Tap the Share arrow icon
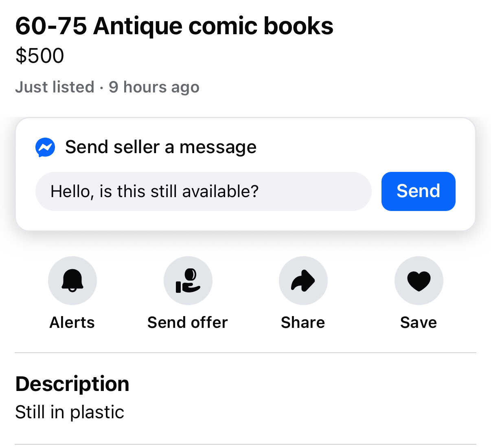This screenshot has height=448, width=491. tap(303, 280)
